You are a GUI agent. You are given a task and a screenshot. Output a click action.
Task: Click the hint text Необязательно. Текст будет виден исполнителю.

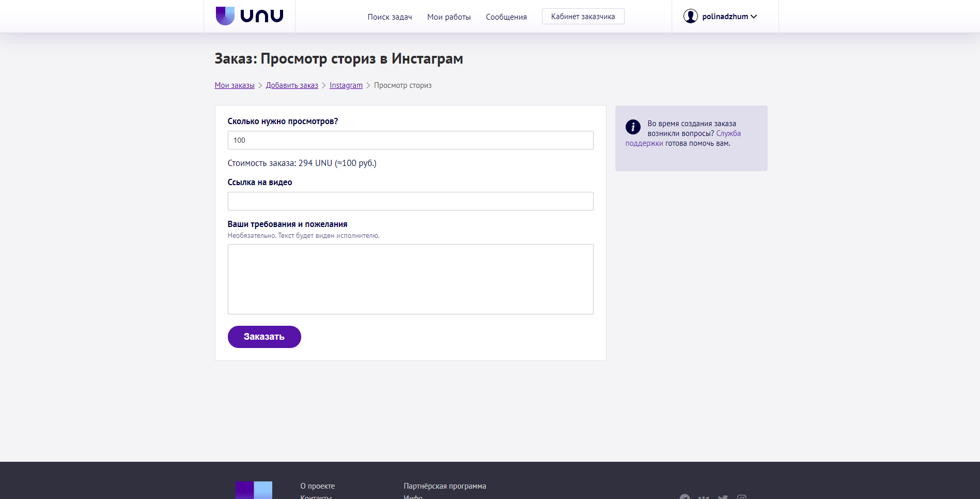coord(303,235)
